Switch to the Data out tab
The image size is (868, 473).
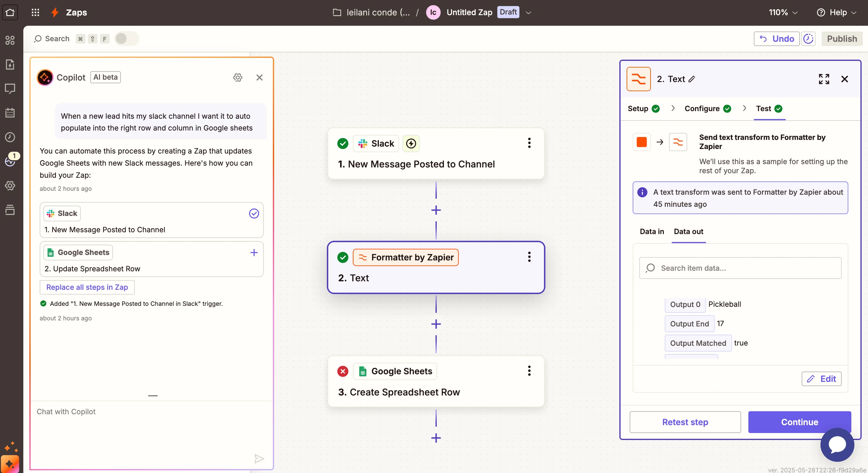coord(688,231)
